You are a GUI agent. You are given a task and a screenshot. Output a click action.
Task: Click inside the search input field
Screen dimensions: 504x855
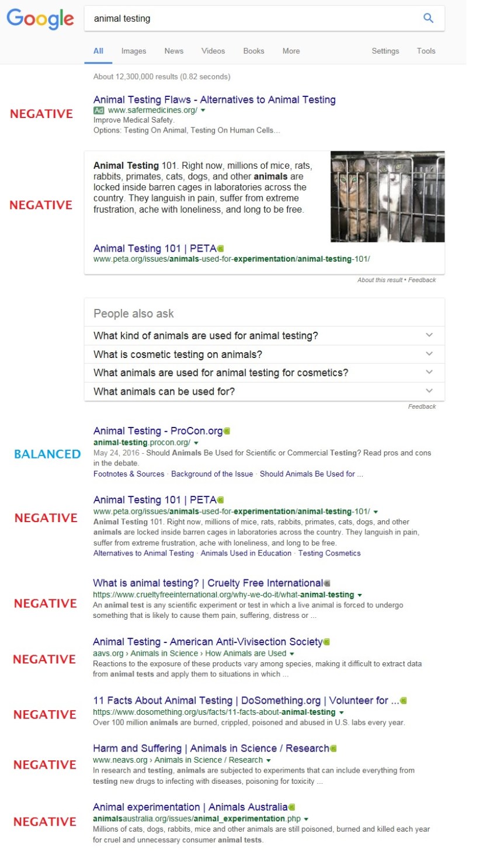234,18
